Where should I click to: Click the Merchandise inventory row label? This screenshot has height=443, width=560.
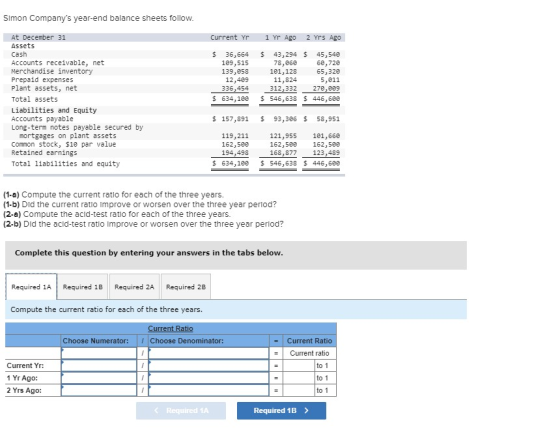point(52,71)
